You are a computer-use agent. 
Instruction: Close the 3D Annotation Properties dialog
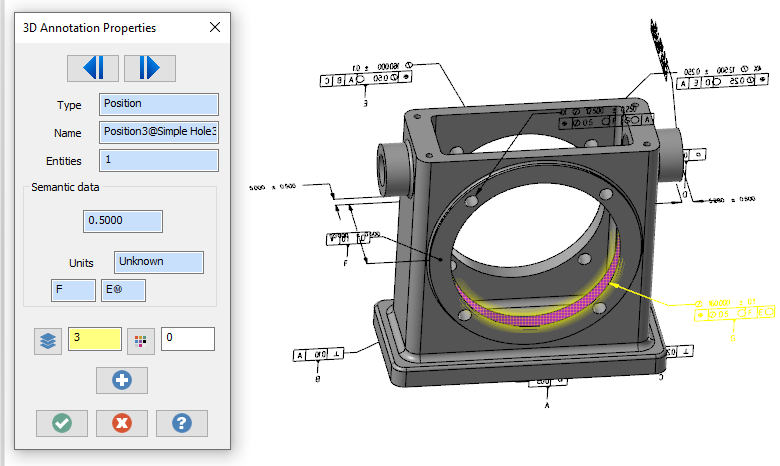coord(215,27)
